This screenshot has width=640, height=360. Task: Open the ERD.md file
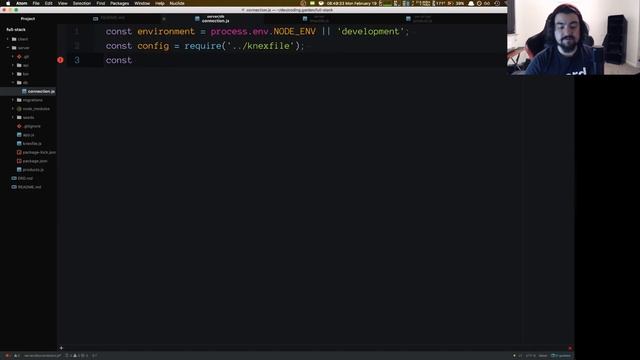point(25,178)
